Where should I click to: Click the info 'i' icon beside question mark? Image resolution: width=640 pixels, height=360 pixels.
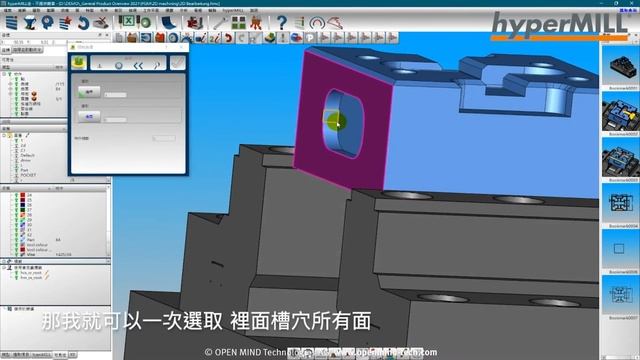click(x=300, y=22)
